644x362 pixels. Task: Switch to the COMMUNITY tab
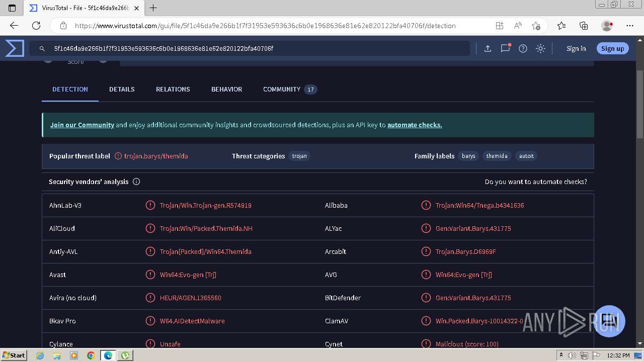pos(290,89)
